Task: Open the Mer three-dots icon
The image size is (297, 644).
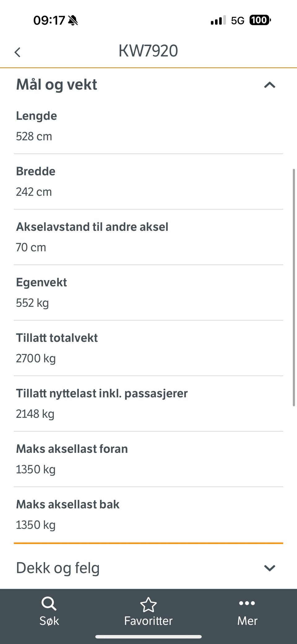Action: click(x=247, y=603)
